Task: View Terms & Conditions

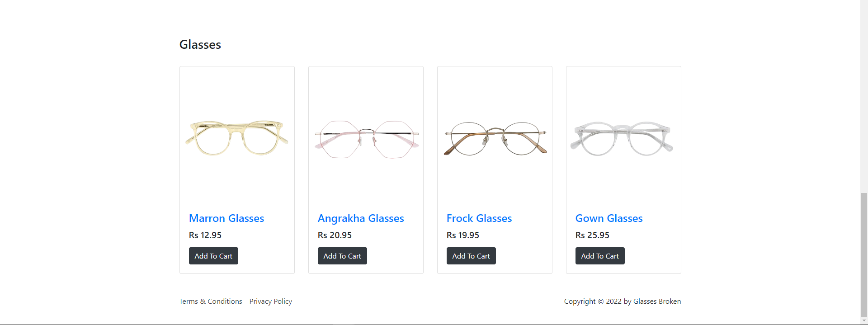Action: click(x=210, y=301)
